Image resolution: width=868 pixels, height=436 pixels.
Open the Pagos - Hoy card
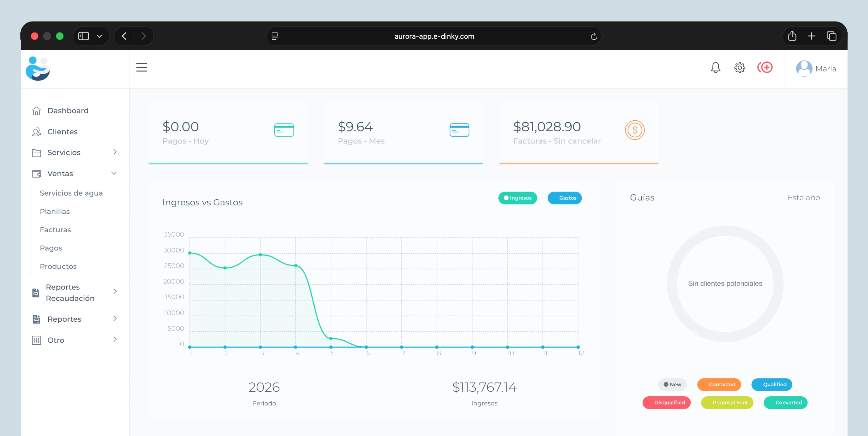(x=228, y=132)
